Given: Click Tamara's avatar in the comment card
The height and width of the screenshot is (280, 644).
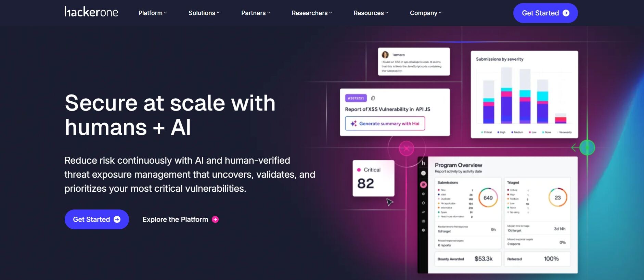Looking at the screenshot, I should click(385, 55).
